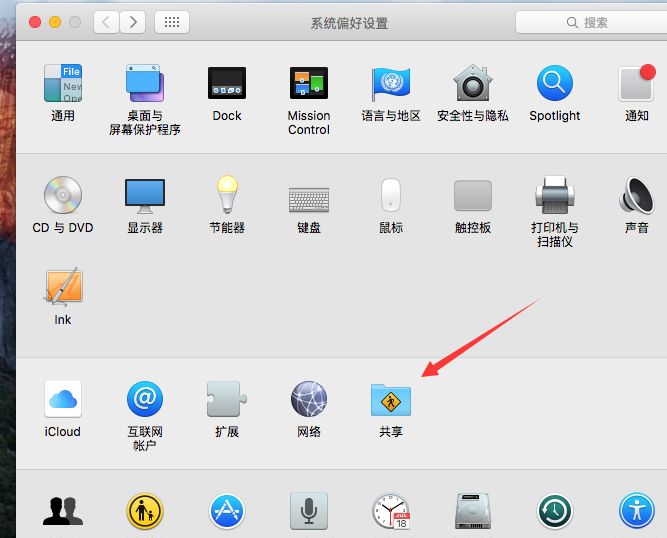This screenshot has height=538, width=667.
Task: Open iCloud preferences
Action: (63, 399)
